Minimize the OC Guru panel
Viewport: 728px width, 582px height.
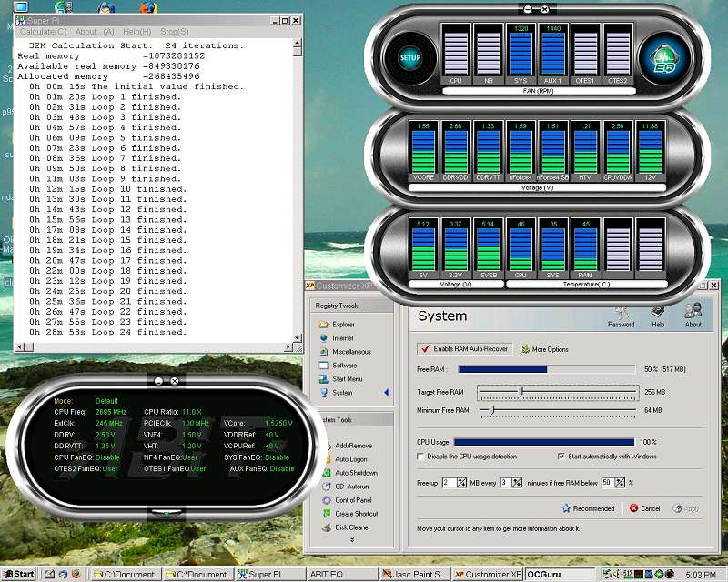pos(158,381)
